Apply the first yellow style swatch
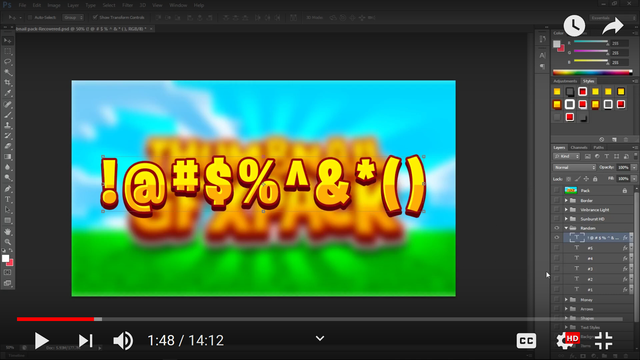Viewport: 640px width, 360px height. [557, 91]
